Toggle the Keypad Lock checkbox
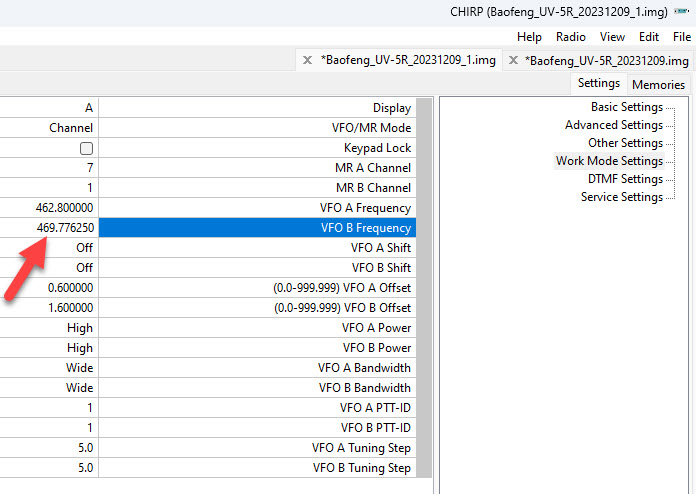The image size is (696, 494). click(x=87, y=148)
